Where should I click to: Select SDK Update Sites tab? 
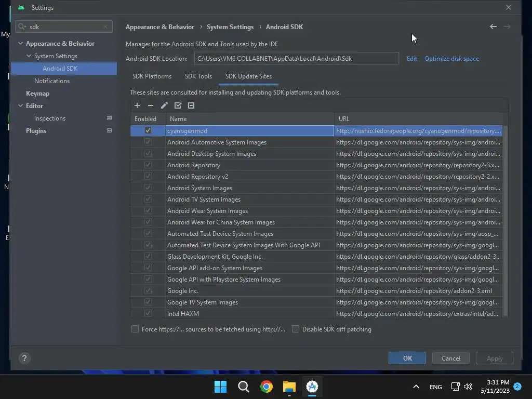coord(248,76)
